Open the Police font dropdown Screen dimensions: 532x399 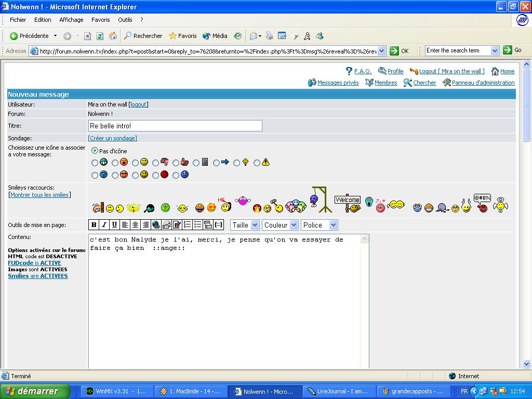tap(319, 225)
